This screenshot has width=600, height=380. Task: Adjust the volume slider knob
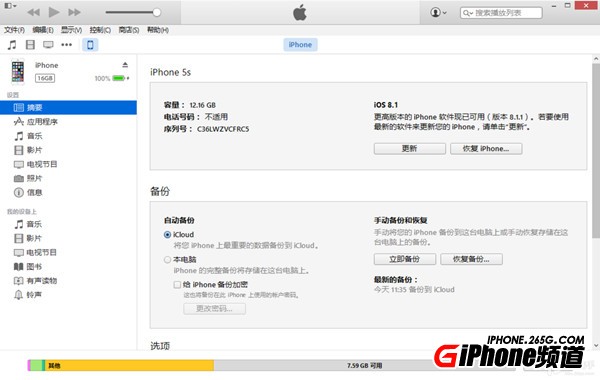[x=157, y=12]
